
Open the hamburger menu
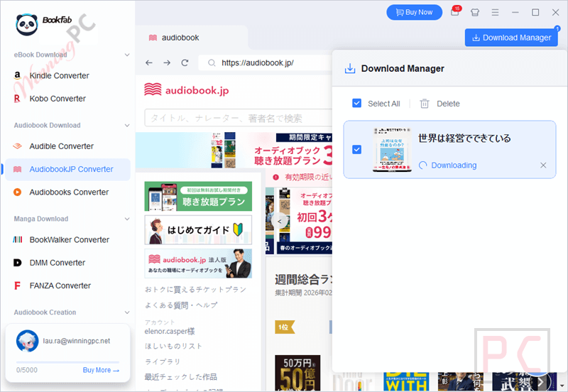pyautogui.click(x=495, y=12)
